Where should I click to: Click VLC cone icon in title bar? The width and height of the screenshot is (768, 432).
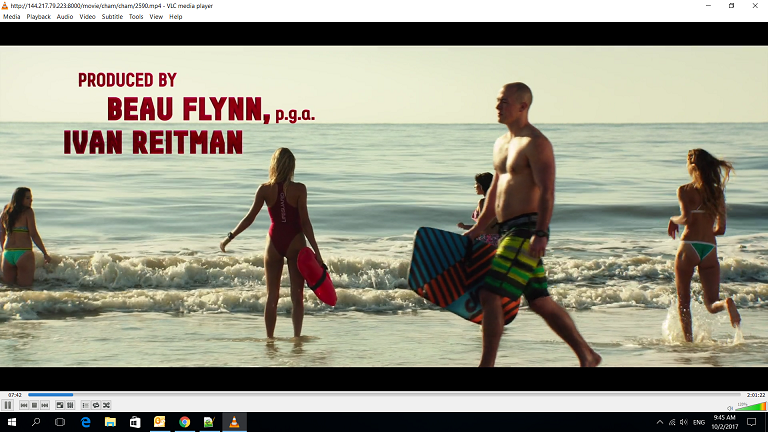(x=5, y=6)
